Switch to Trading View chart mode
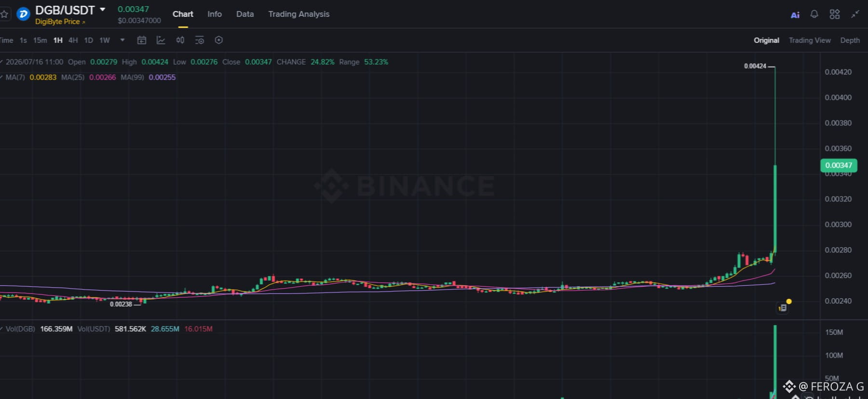 click(810, 40)
